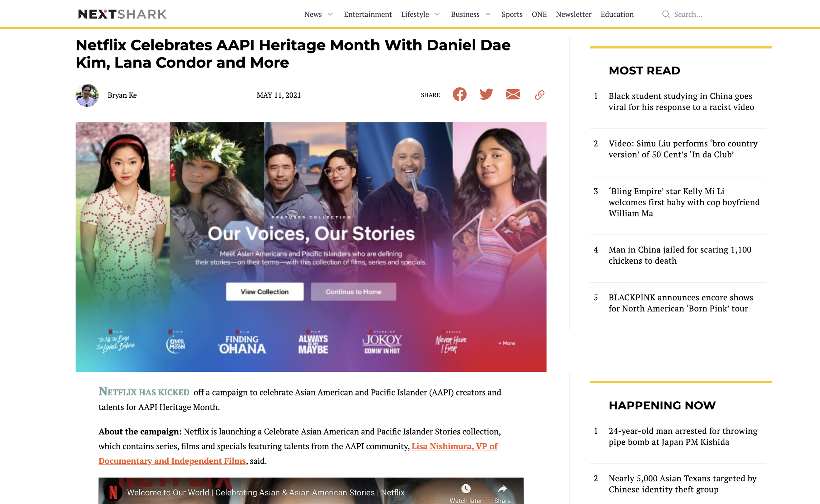This screenshot has width=820, height=504.
Task: Read Black student in China article
Action: click(x=681, y=102)
